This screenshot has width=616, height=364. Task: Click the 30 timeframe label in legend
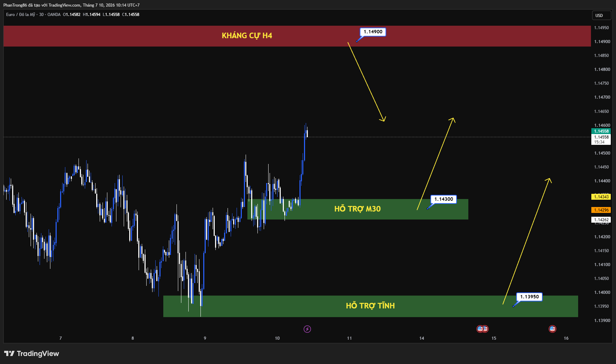[41, 15]
